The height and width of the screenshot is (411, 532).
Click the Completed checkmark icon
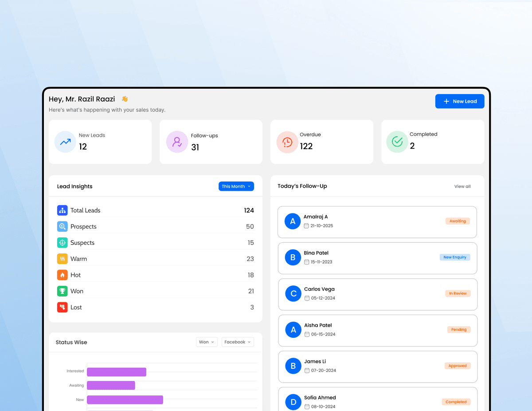(397, 142)
